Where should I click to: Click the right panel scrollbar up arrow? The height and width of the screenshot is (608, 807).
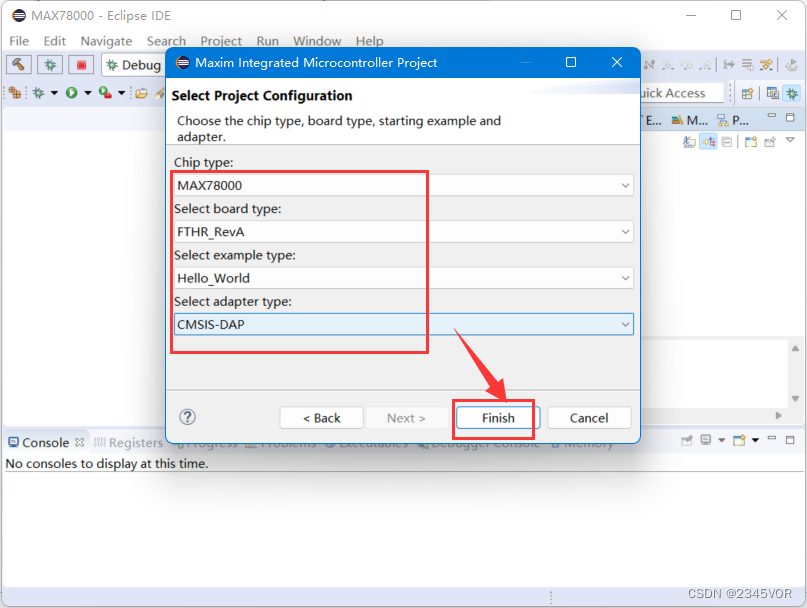(795, 349)
